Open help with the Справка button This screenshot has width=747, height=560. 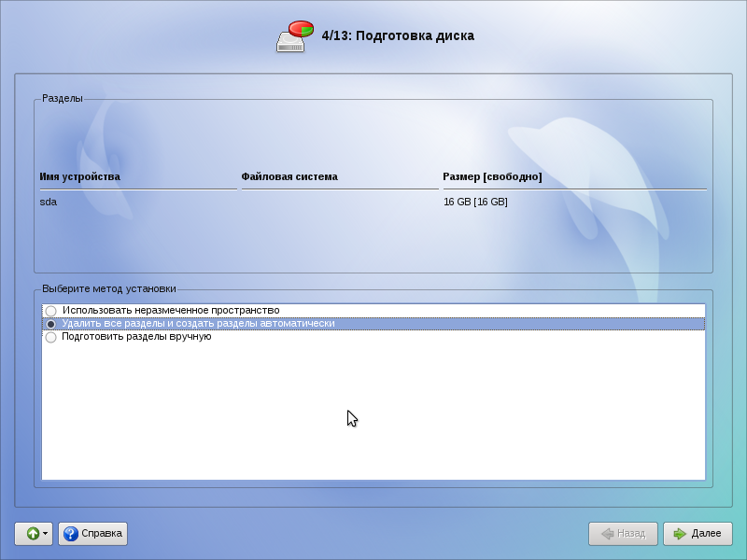coord(92,534)
